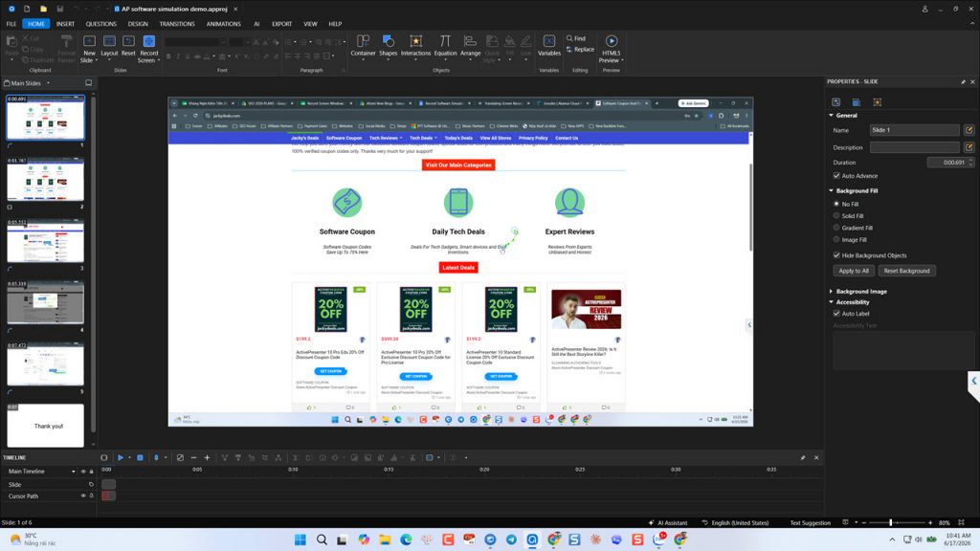Switch to the first Properties panel tab icon
The height and width of the screenshot is (551, 980).
pyautogui.click(x=836, y=101)
